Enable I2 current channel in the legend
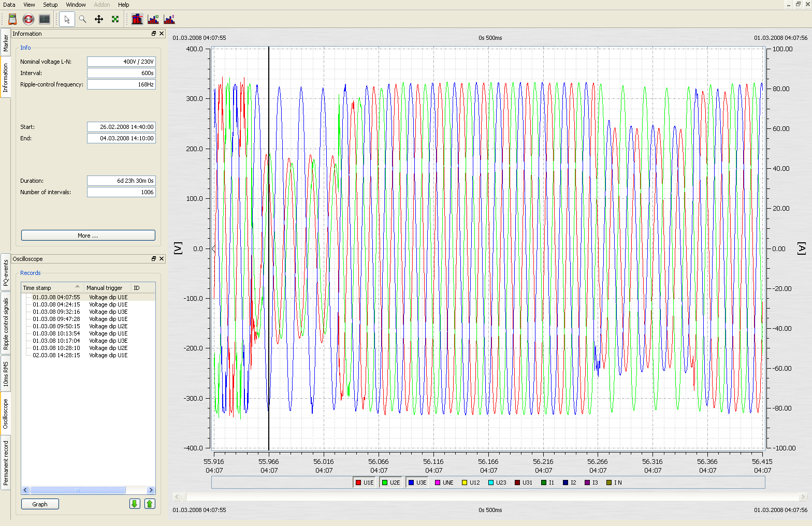The height and width of the screenshot is (526, 812). coord(570,483)
